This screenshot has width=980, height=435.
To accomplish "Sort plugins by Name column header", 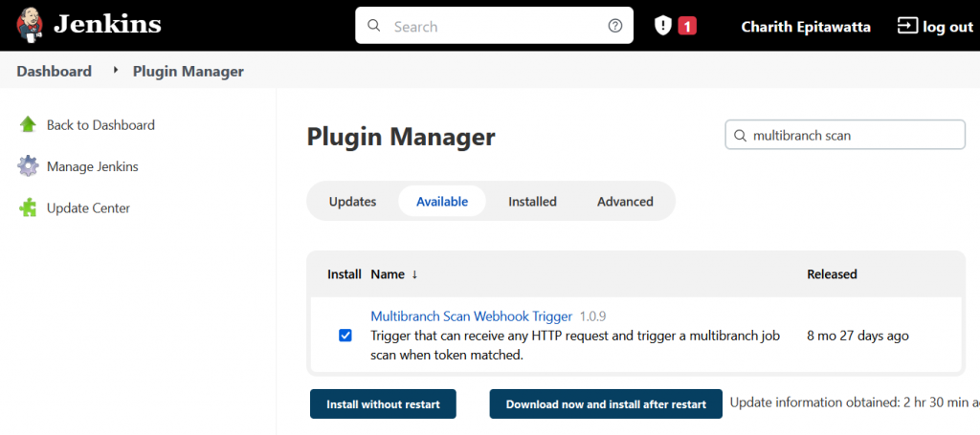I will [x=393, y=274].
